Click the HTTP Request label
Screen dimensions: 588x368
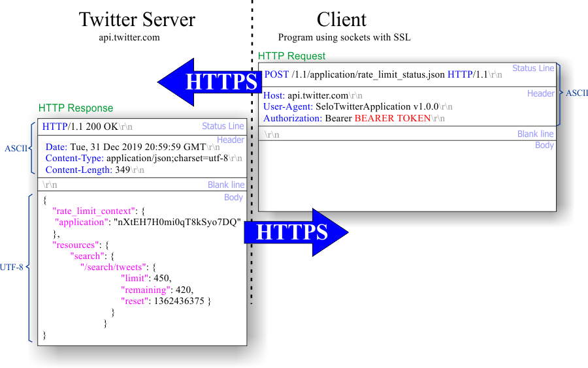click(291, 55)
